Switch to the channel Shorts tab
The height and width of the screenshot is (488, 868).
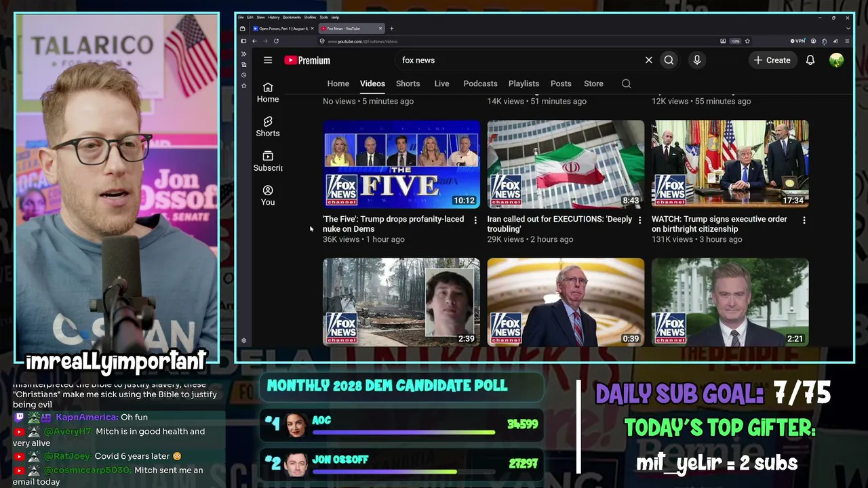tap(408, 84)
